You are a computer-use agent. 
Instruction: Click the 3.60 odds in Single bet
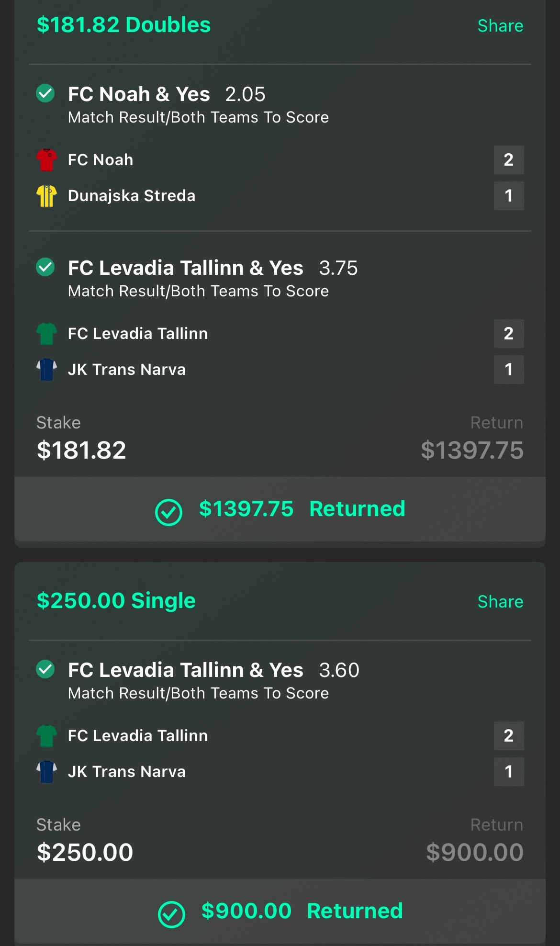point(339,670)
